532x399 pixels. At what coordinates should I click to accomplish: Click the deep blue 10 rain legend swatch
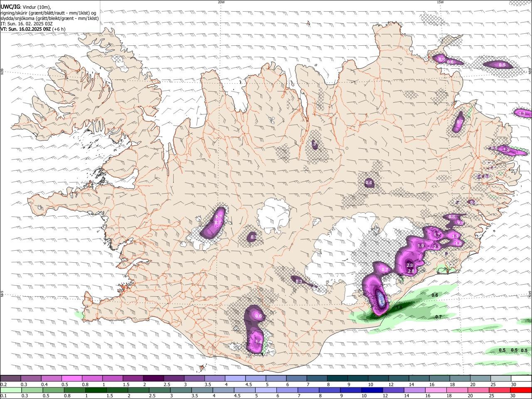(x=372, y=390)
